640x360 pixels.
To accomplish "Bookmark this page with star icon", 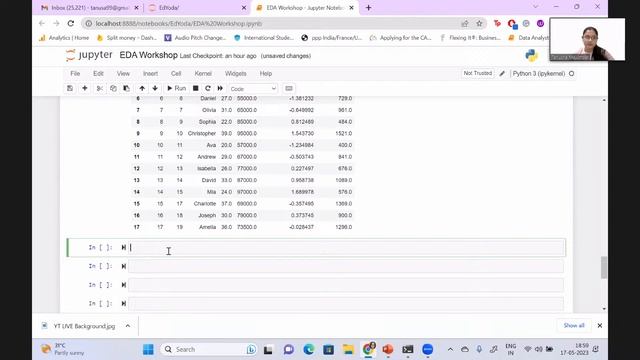I will tap(479, 24).
